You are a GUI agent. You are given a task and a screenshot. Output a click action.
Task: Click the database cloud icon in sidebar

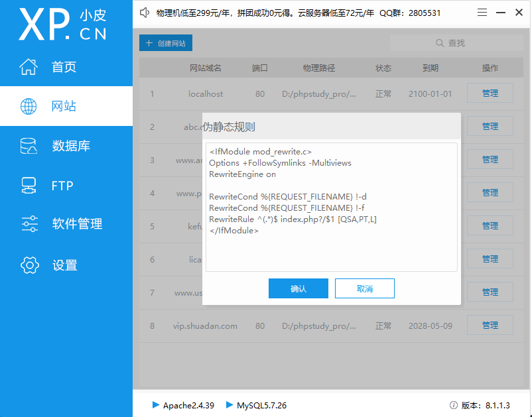[x=29, y=146]
